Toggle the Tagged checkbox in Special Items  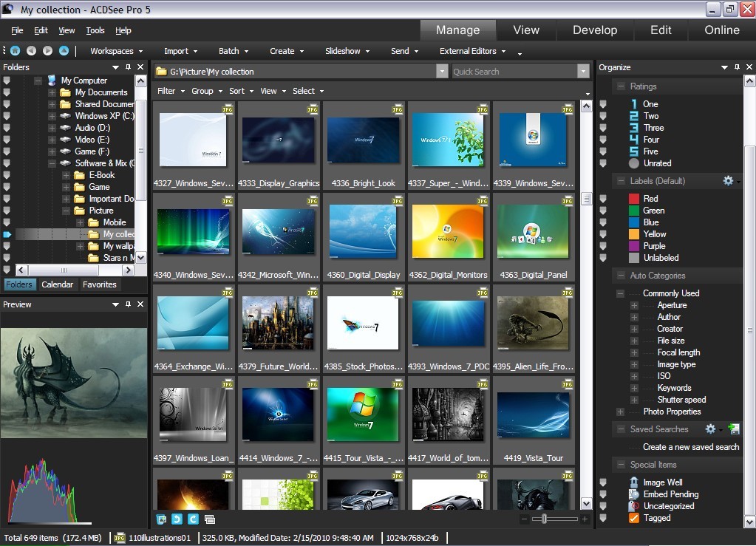[633, 518]
